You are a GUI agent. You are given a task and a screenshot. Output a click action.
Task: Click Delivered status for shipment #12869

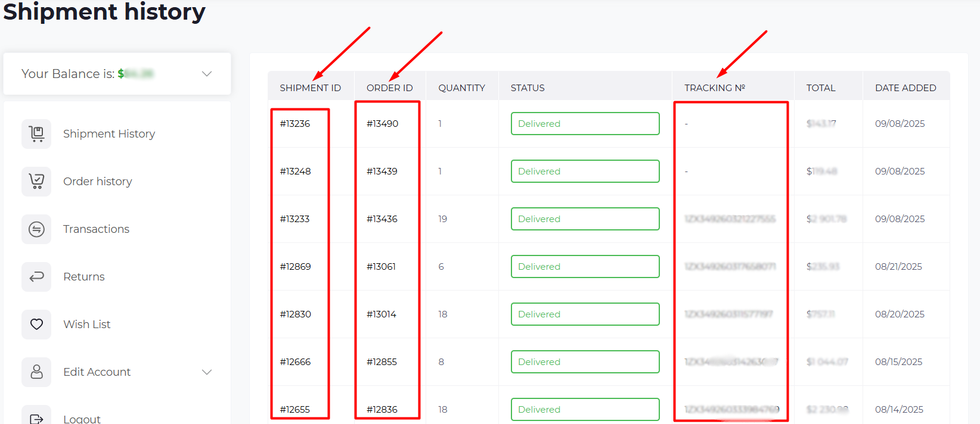(585, 267)
